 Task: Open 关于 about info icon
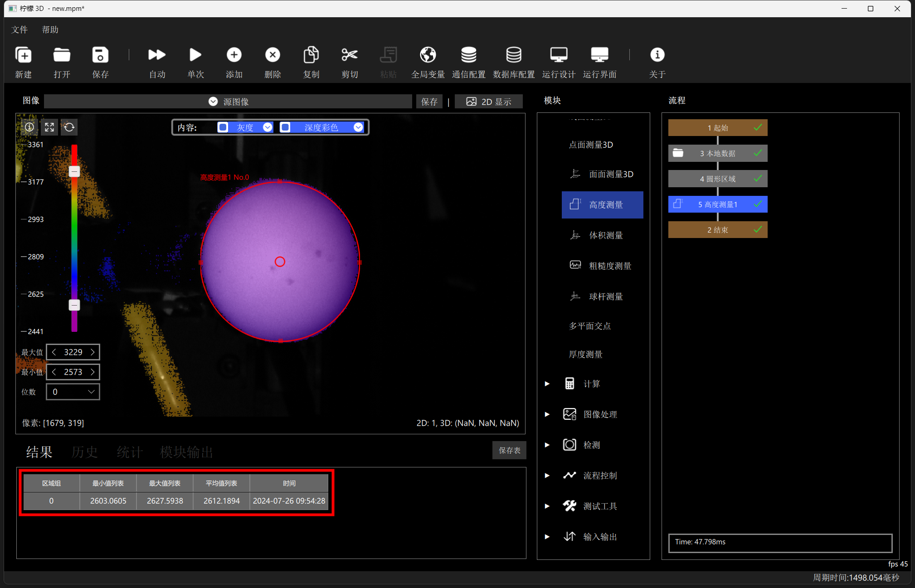pos(657,55)
